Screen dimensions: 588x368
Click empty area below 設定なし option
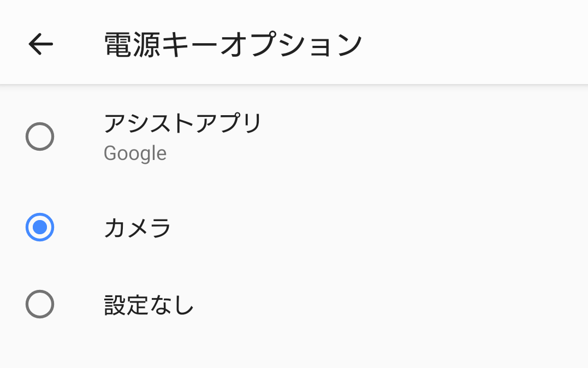pos(294,349)
